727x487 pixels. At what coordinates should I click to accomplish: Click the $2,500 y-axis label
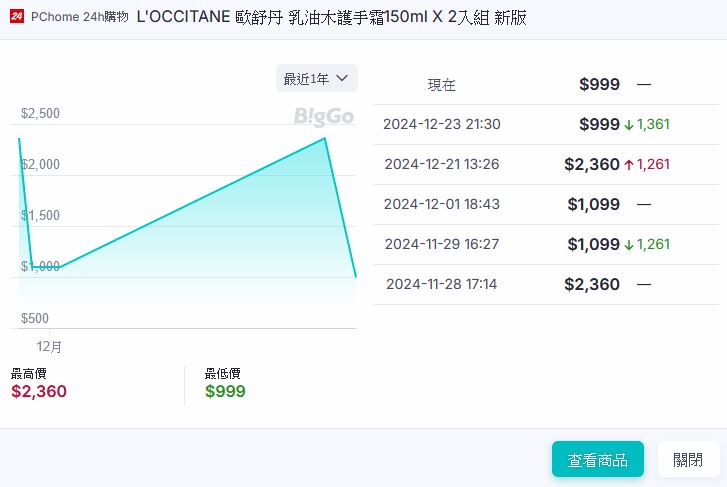pos(40,114)
